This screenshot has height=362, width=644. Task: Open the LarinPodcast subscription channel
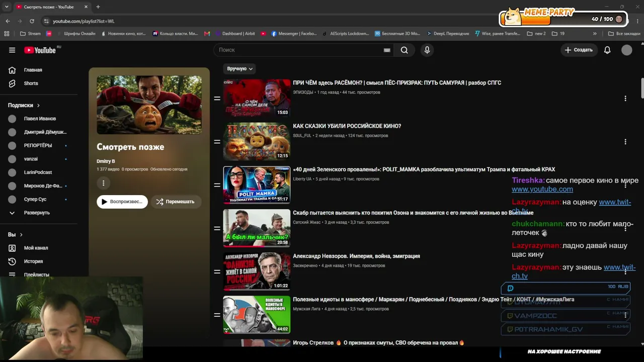pos(39,172)
